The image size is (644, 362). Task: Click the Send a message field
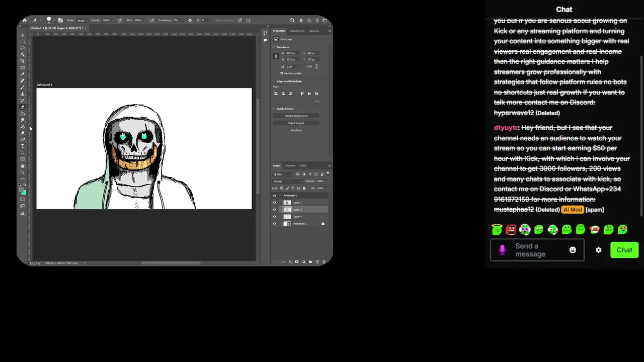pos(537,250)
